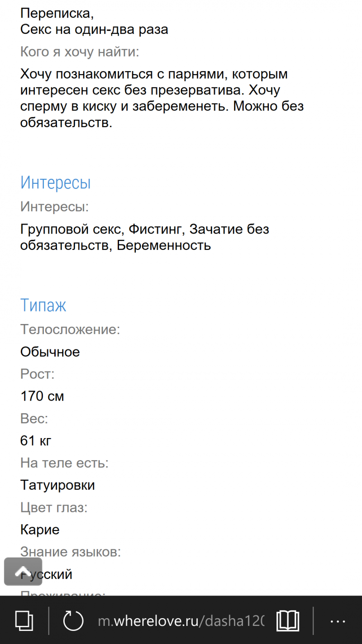
Task: Open reading view book icon
Action: tap(288, 620)
